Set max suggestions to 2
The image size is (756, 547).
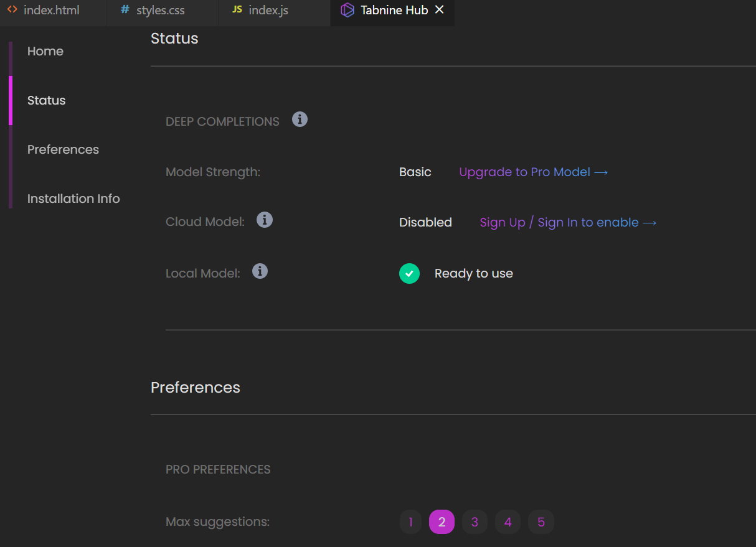click(x=442, y=522)
